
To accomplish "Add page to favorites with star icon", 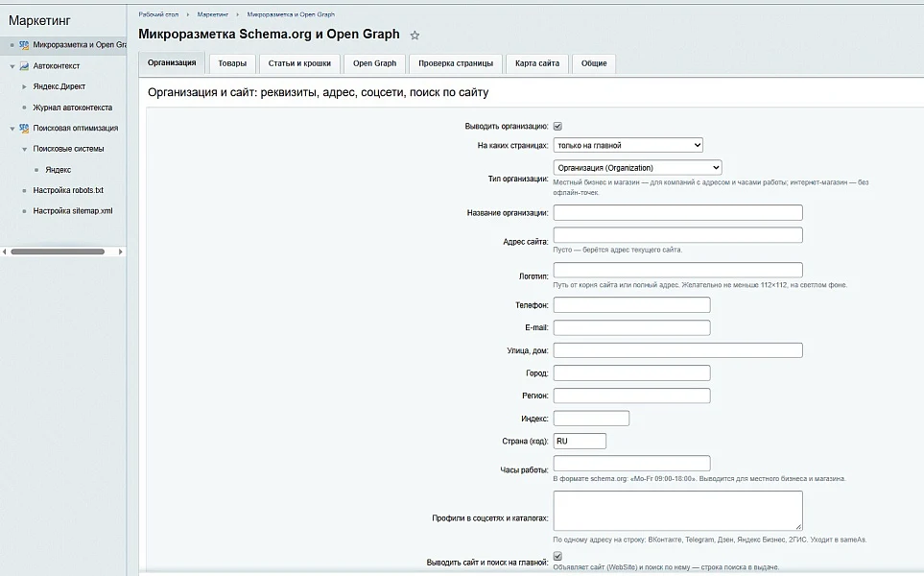I will pyautogui.click(x=415, y=36).
